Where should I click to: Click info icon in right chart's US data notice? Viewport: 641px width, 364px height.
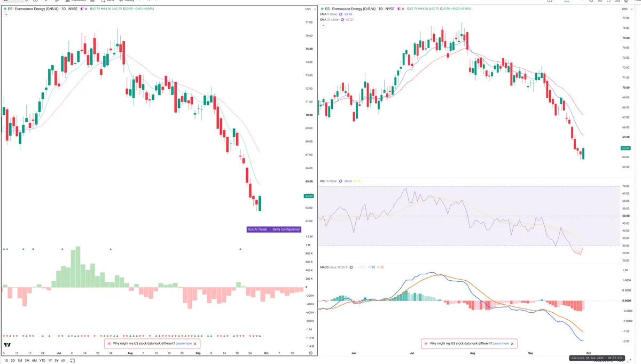[426, 344]
